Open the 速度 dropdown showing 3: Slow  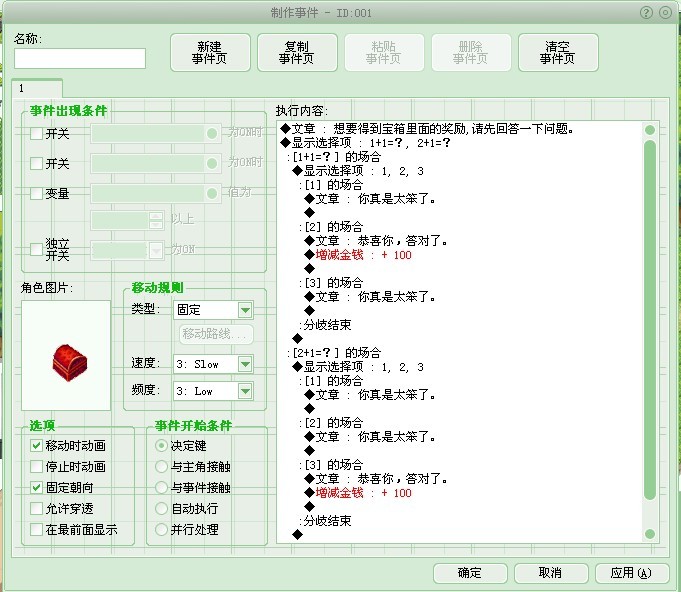(x=213, y=364)
